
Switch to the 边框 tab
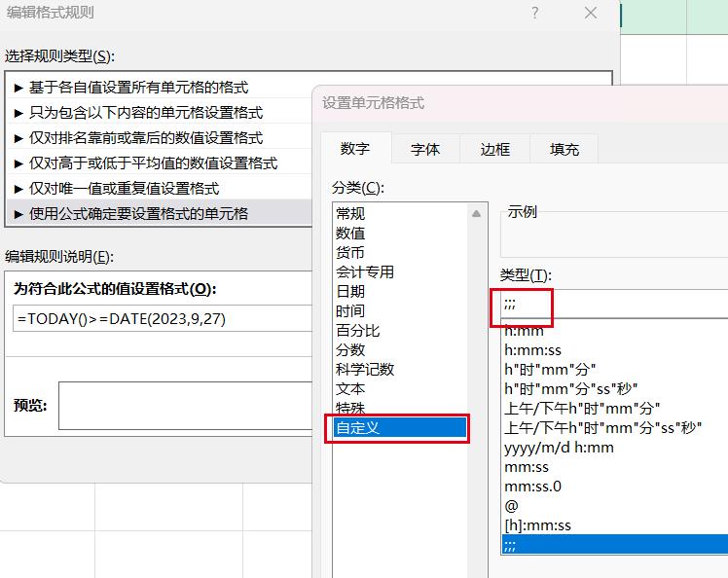495,149
